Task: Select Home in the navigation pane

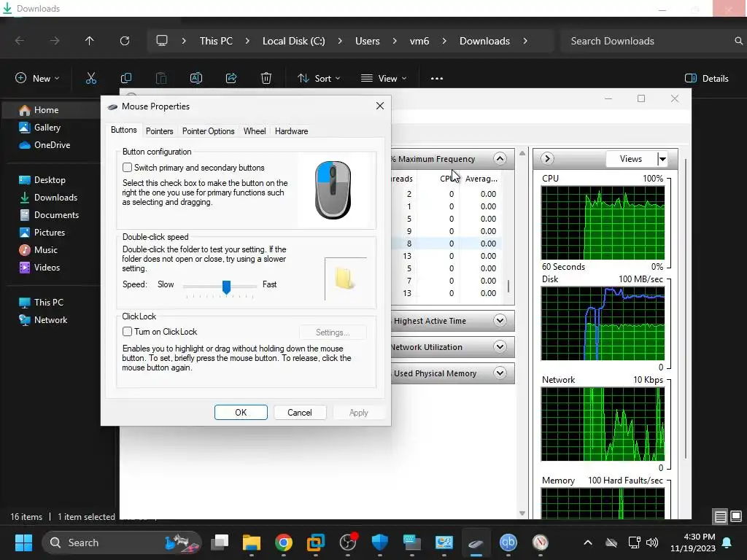Action: [46, 110]
